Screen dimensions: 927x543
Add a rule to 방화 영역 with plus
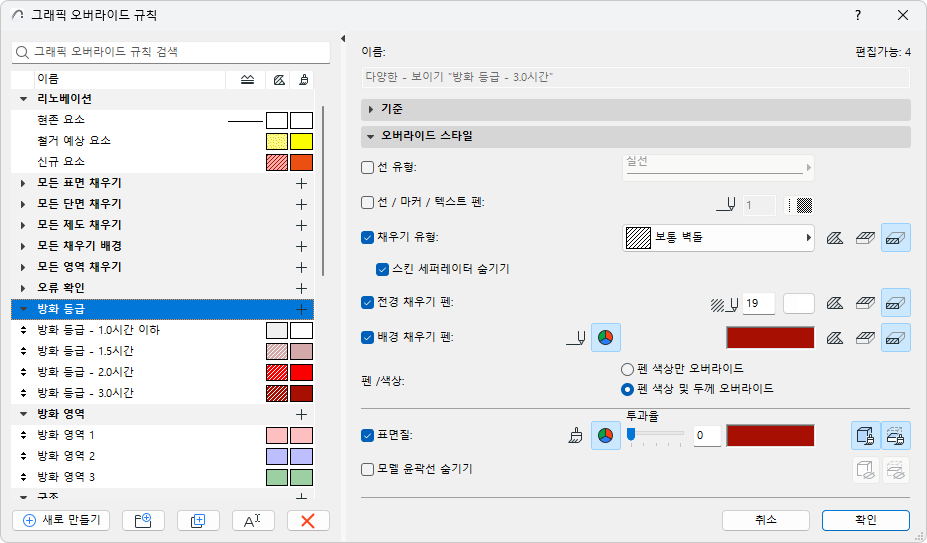pyautogui.click(x=302, y=414)
